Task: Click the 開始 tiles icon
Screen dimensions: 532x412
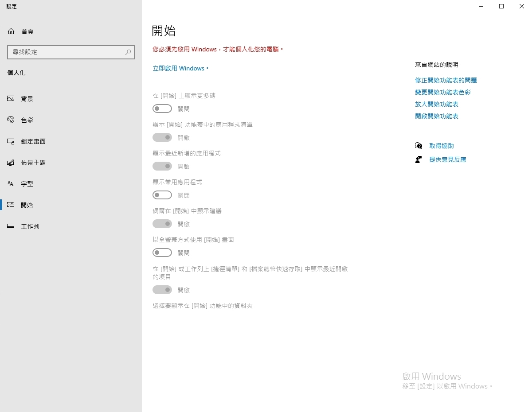Action: point(11,205)
